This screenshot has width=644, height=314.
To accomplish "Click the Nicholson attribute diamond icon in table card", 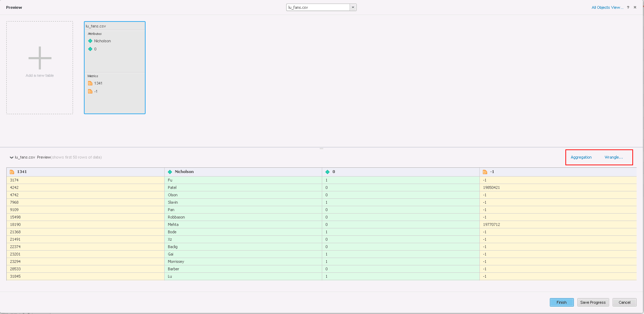I will 90,41.
